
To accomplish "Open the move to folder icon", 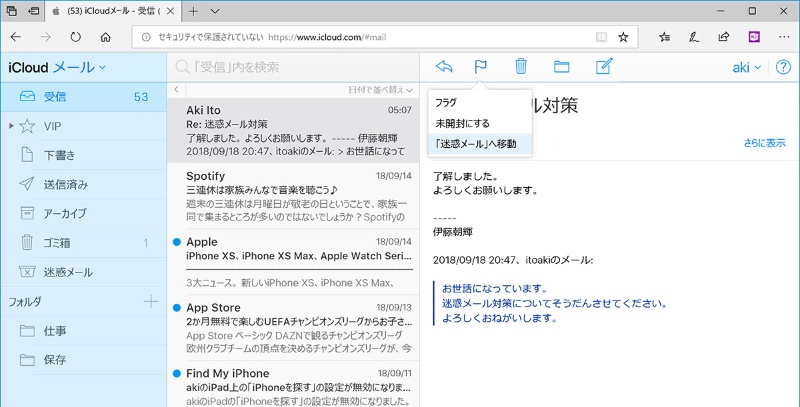I will coord(561,67).
